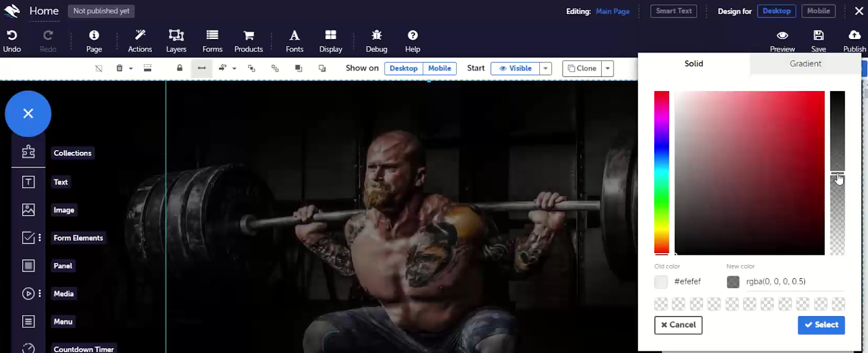Click the Preview eye icon
Image resolution: width=868 pixels, height=353 pixels.
coord(782,35)
